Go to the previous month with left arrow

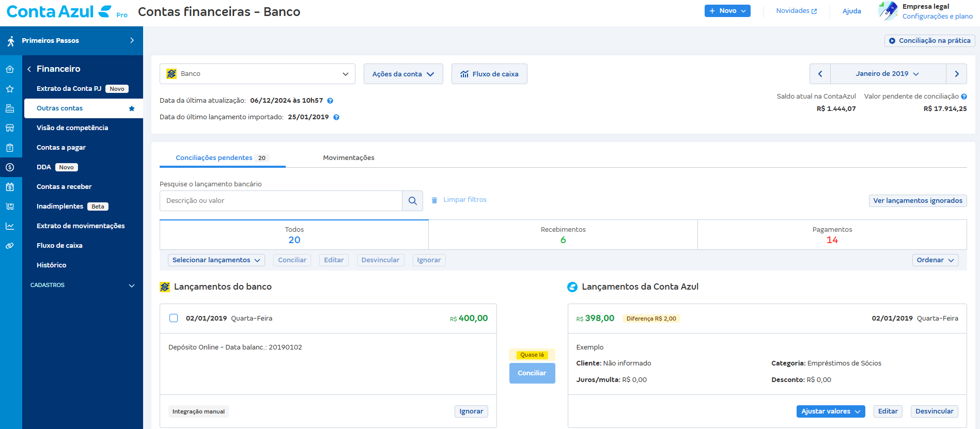(820, 74)
